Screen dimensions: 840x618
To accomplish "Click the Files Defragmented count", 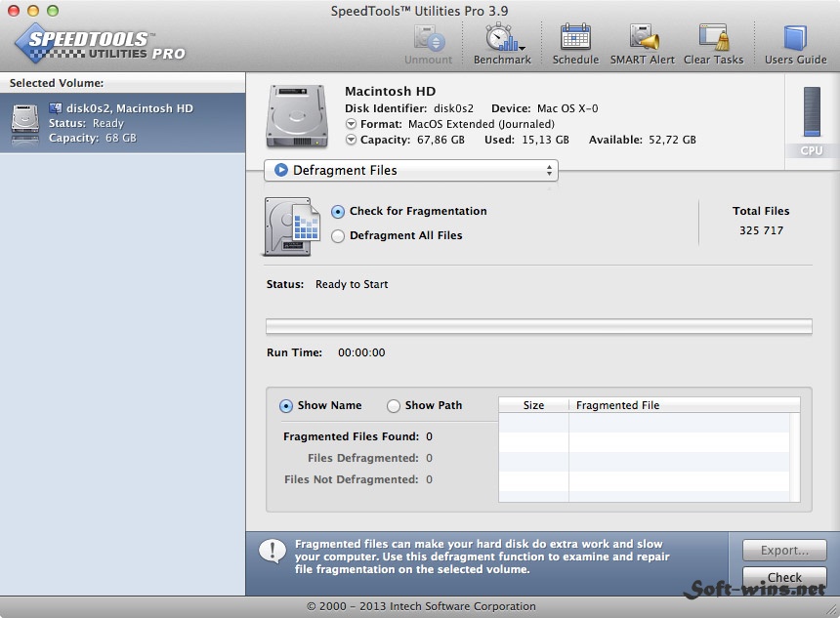I will [429, 459].
